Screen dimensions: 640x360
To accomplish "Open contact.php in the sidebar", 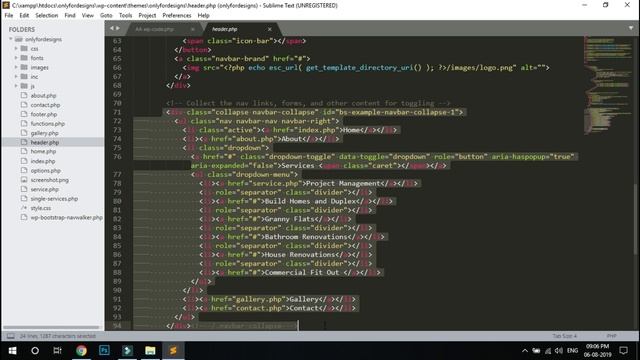I will click(x=45, y=105).
